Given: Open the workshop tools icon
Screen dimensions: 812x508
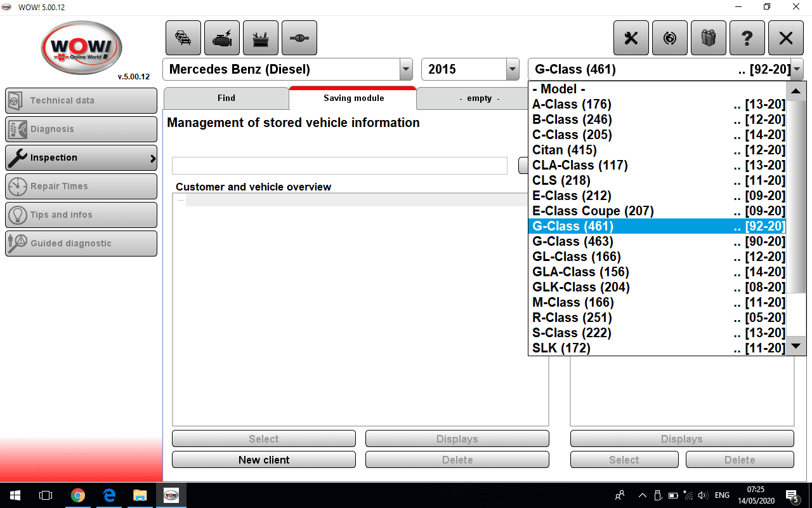Looking at the screenshot, I should (x=260, y=38).
